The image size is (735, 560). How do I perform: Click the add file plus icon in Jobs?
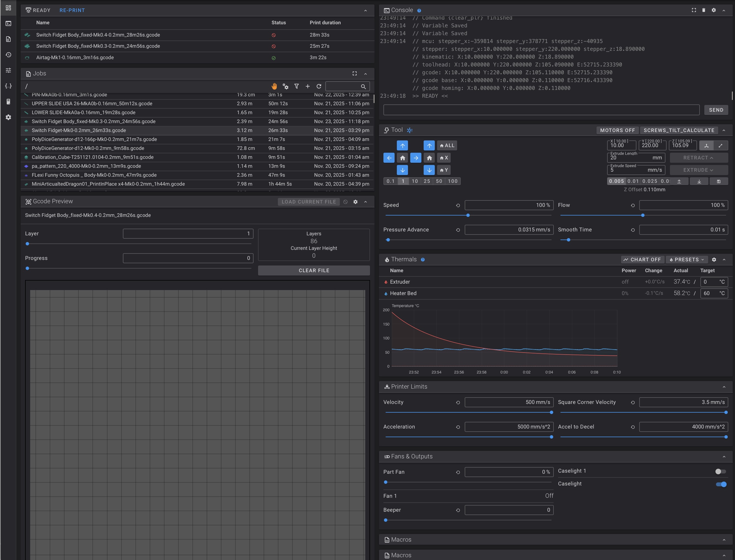307,86
